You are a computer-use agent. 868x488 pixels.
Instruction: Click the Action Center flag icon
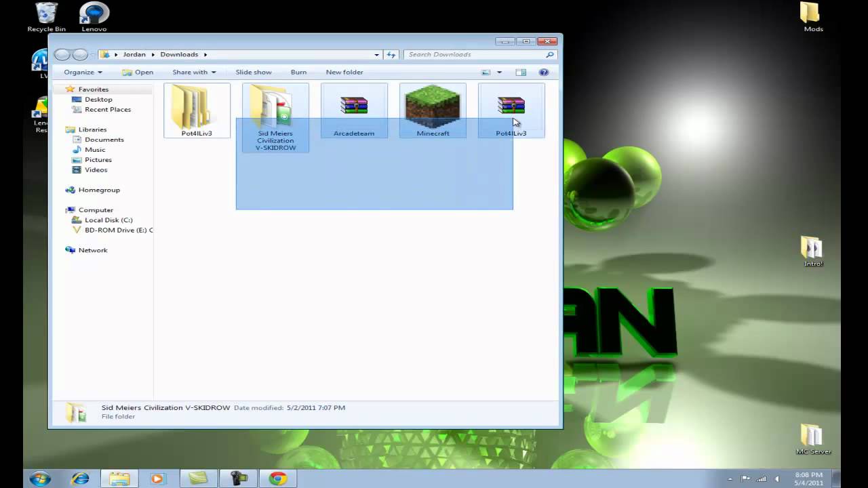click(x=746, y=479)
